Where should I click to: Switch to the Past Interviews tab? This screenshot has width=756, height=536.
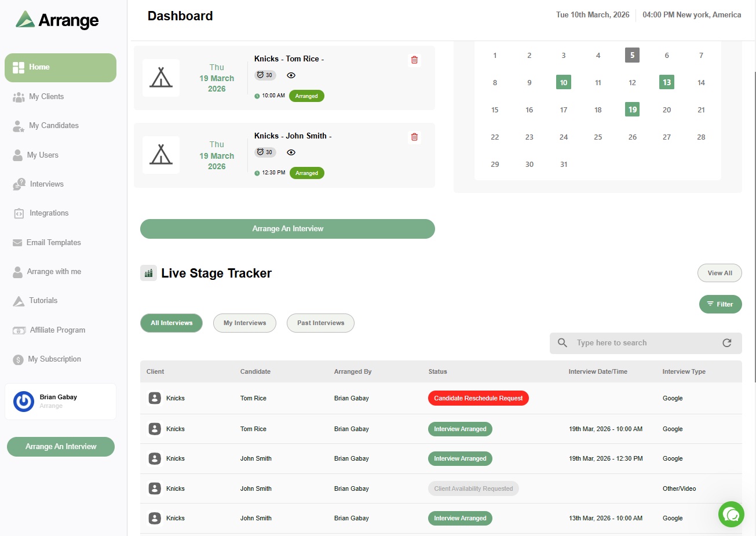[x=320, y=323]
